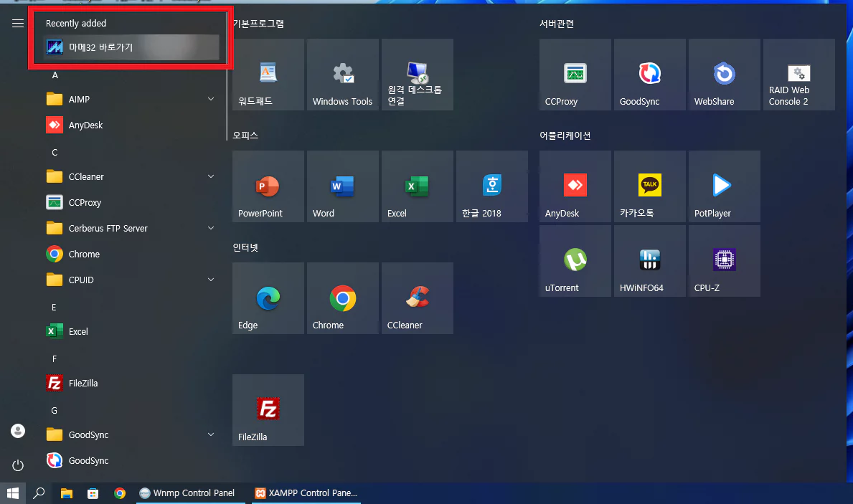Open the FileZilla tile
The image size is (853, 504).
(x=268, y=410)
